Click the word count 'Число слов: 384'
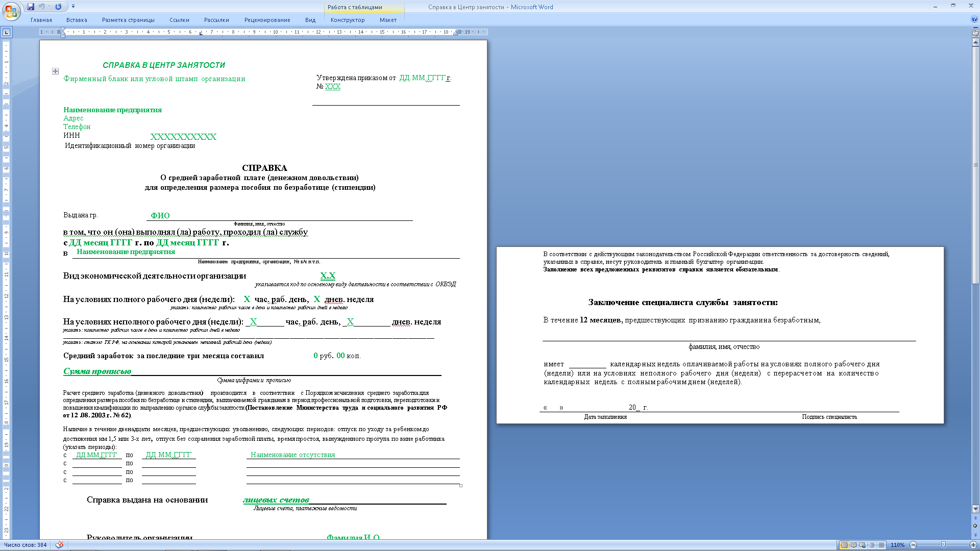The width and height of the screenshot is (980, 551). coord(26,545)
